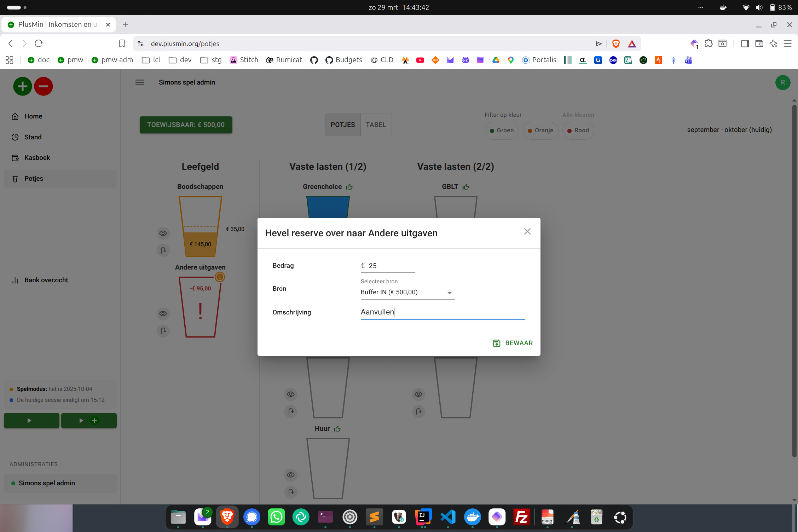Close the Hevel reserve dialog with the X
The image size is (798, 532).
pos(527,231)
